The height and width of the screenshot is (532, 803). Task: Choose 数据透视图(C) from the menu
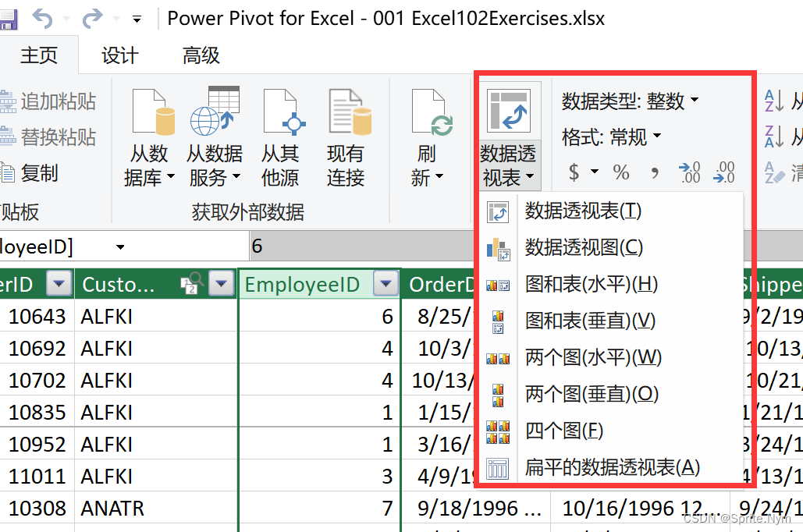(x=610, y=248)
